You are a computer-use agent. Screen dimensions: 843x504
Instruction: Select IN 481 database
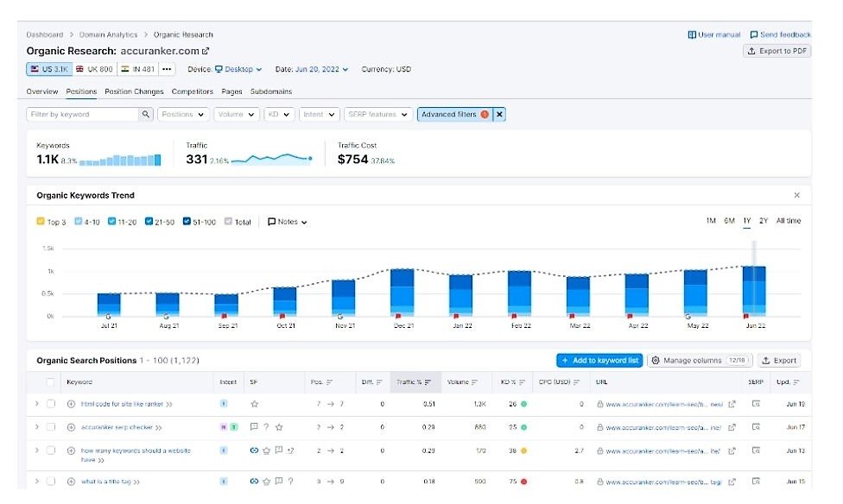pyautogui.click(x=137, y=69)
